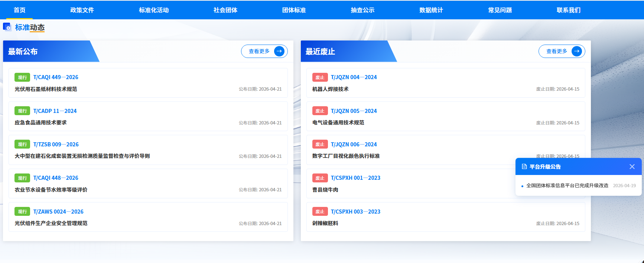This screenshot has height=263, width=644.
Task: Click arrow icon in 最近废止 查看更多
Action: (x=576, y=51)
